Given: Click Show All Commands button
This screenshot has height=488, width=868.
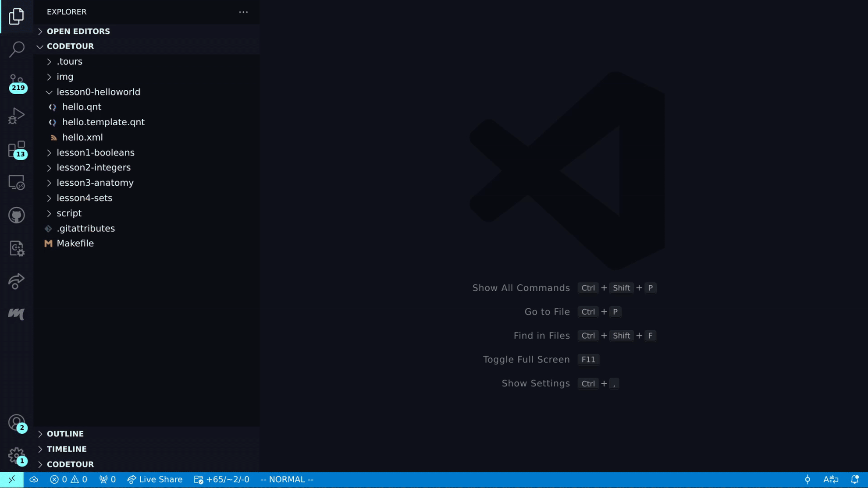Looking at the screenshot, I should click(521, 288).
